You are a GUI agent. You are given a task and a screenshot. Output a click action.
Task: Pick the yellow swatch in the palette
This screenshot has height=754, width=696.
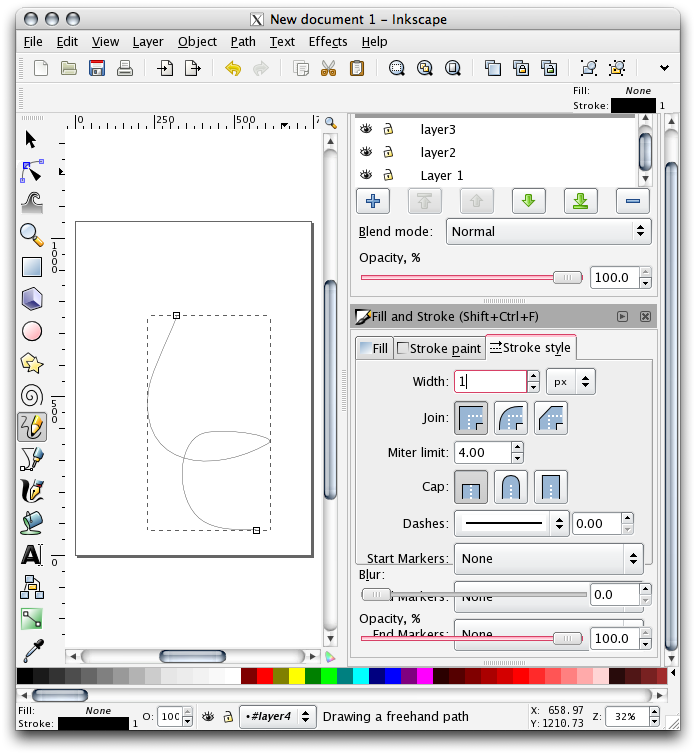(x=296, y=676)
